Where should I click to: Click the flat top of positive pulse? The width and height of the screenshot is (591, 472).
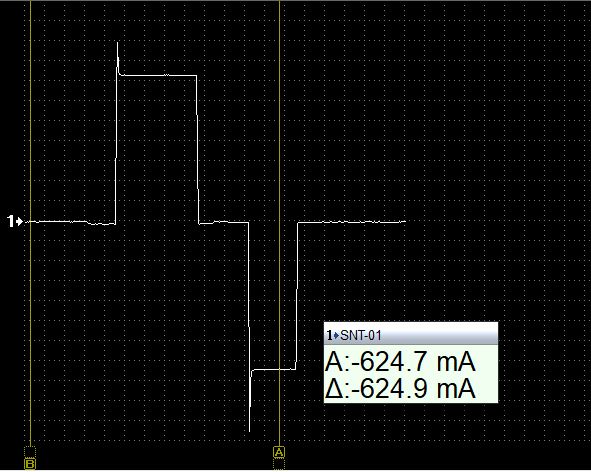(158, 75)
